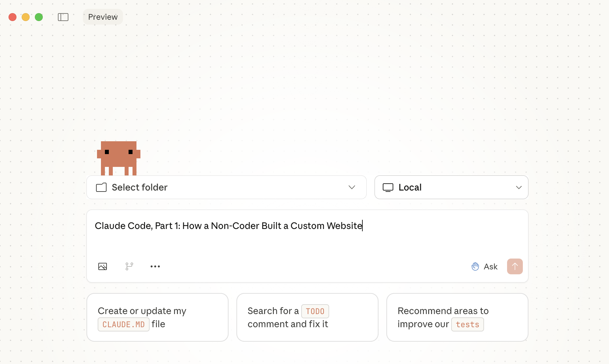The image size is (609, 364).
Task: Toggle the sidebar panel icon
Action: coord(63,17)
